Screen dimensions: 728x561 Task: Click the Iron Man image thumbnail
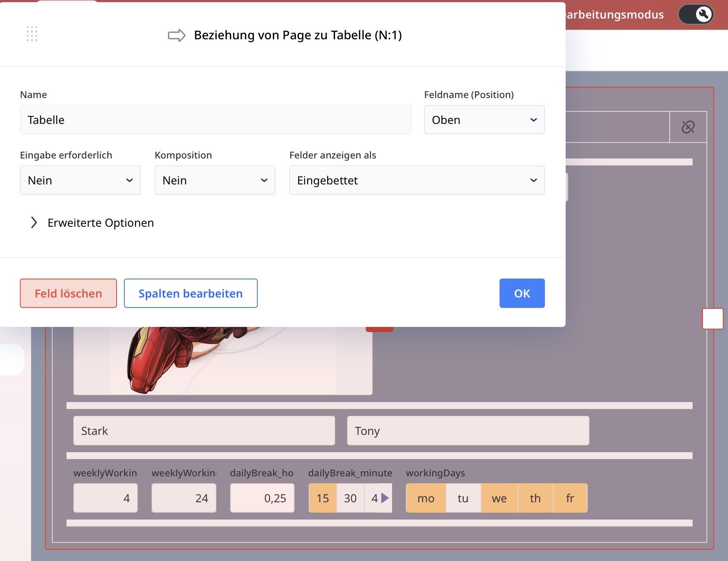pos(222,361)
